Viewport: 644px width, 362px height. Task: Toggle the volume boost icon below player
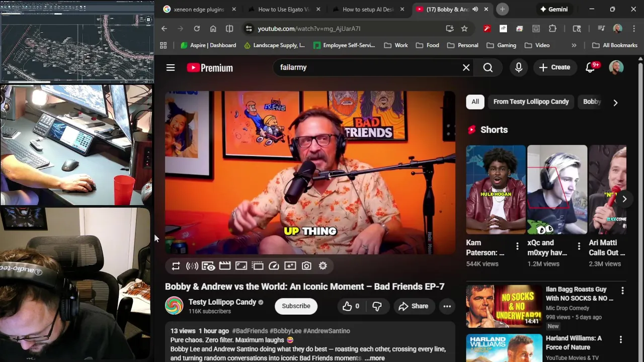192,266
